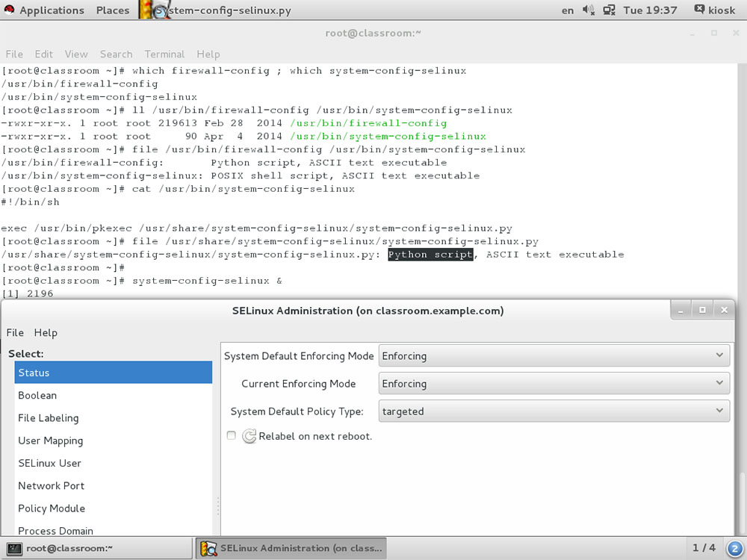Select File Labeling in the sidebar
Viewport: 747px width, 560px height.
pos(114,417)
